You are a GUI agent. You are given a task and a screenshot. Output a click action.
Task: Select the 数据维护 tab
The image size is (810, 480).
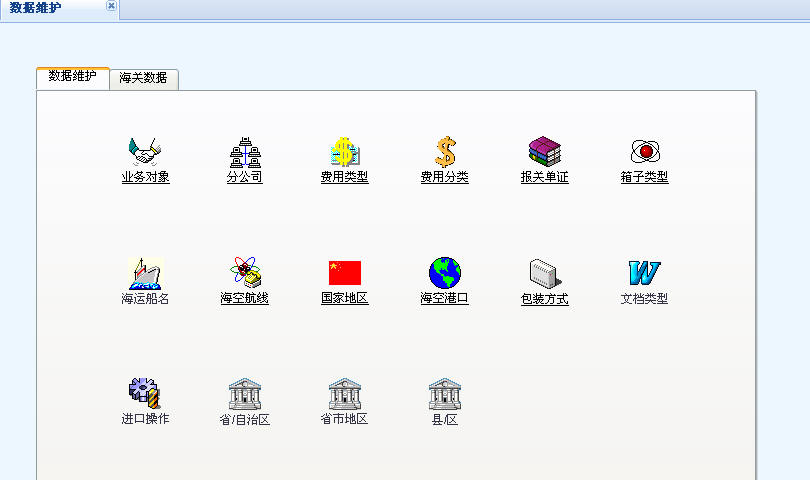click(x=73, y=77)
